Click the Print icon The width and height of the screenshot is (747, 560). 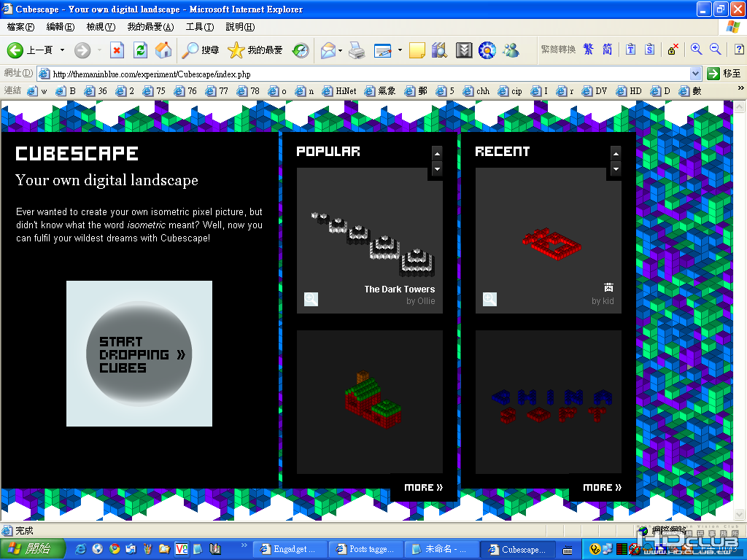click(357, 50)
